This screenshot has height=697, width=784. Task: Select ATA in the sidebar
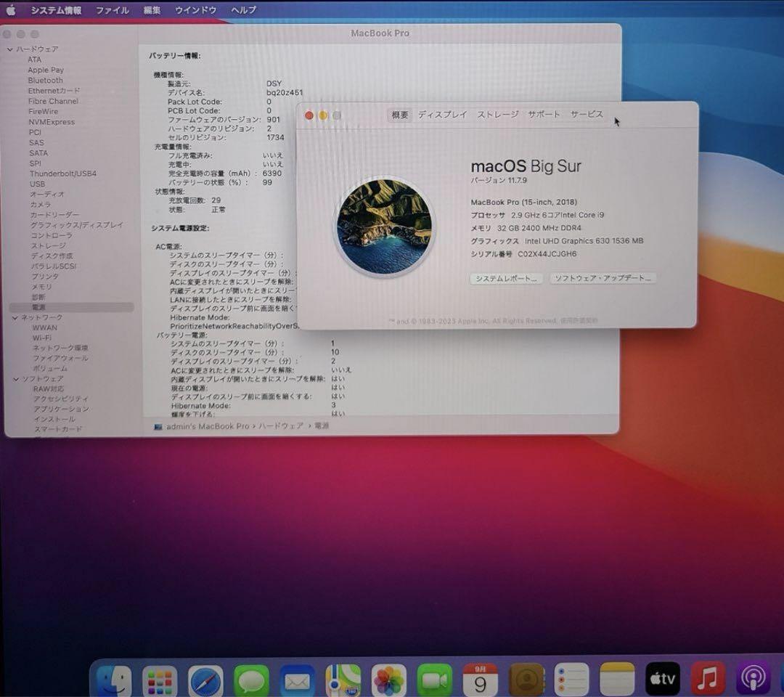[35, 60]
